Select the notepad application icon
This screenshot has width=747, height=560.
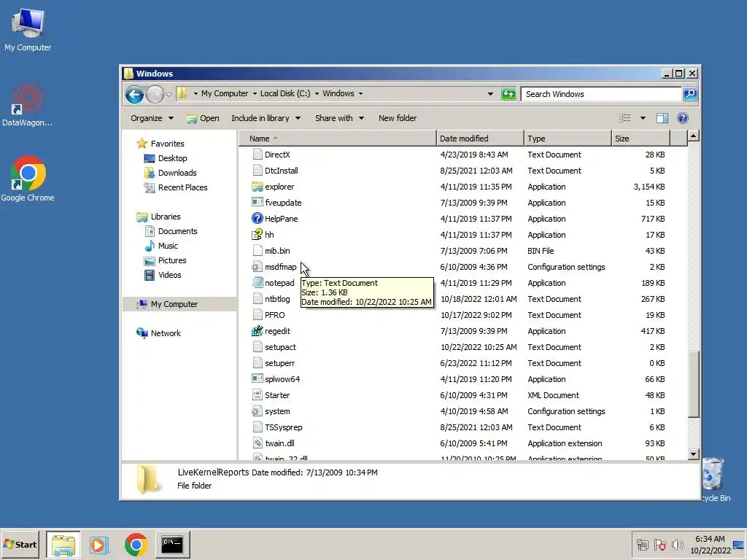(x=258, y=283)
